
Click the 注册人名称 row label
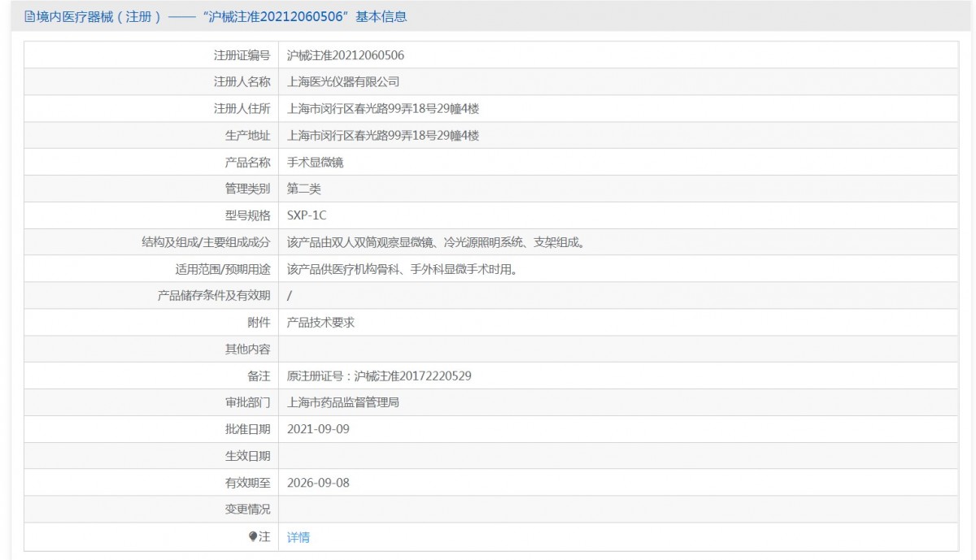pyautogui.click(x=242, y=82)
